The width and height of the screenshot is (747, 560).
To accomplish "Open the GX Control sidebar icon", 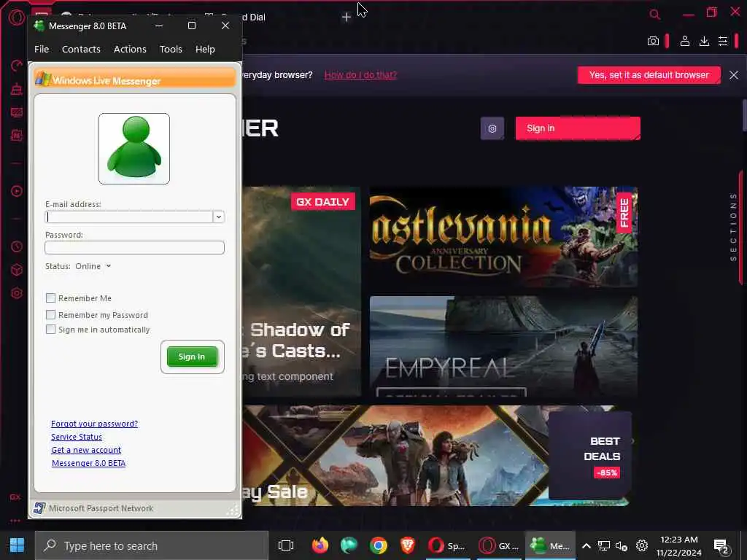I will (17, 65).
